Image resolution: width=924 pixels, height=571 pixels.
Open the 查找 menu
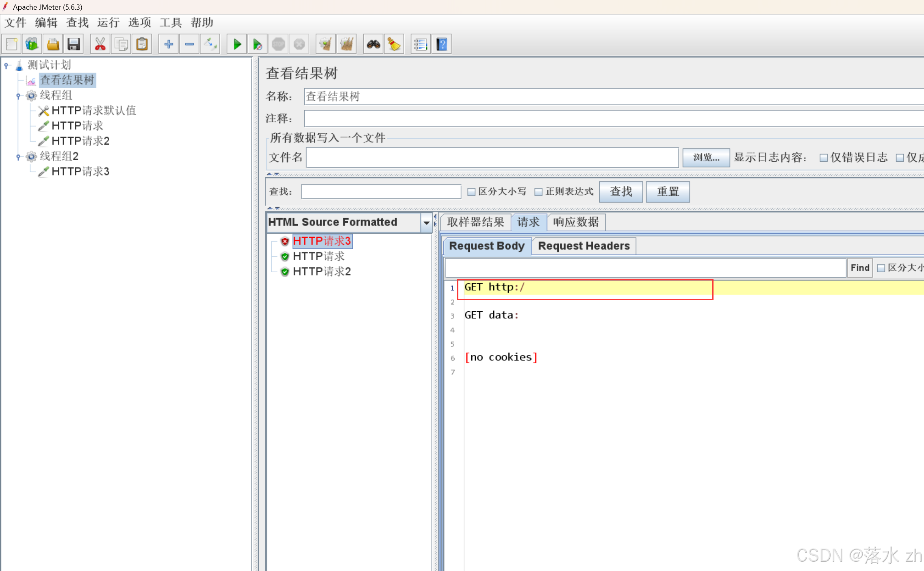coord(78,22)
